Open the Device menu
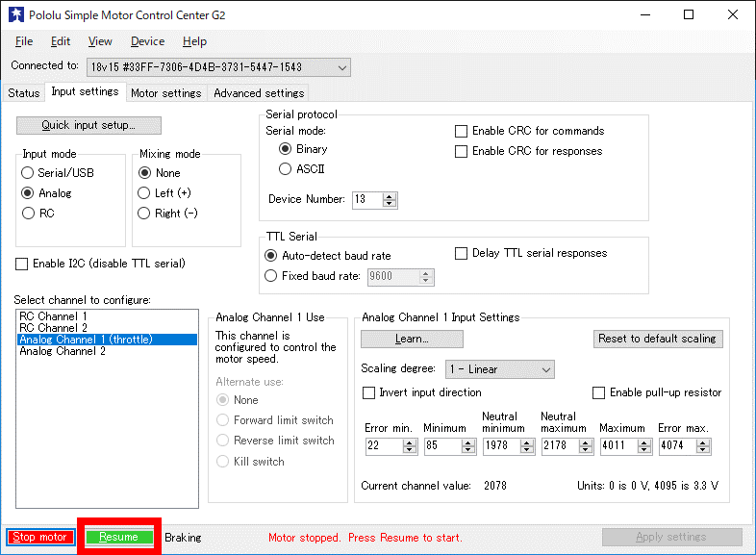 pos(147,41)
